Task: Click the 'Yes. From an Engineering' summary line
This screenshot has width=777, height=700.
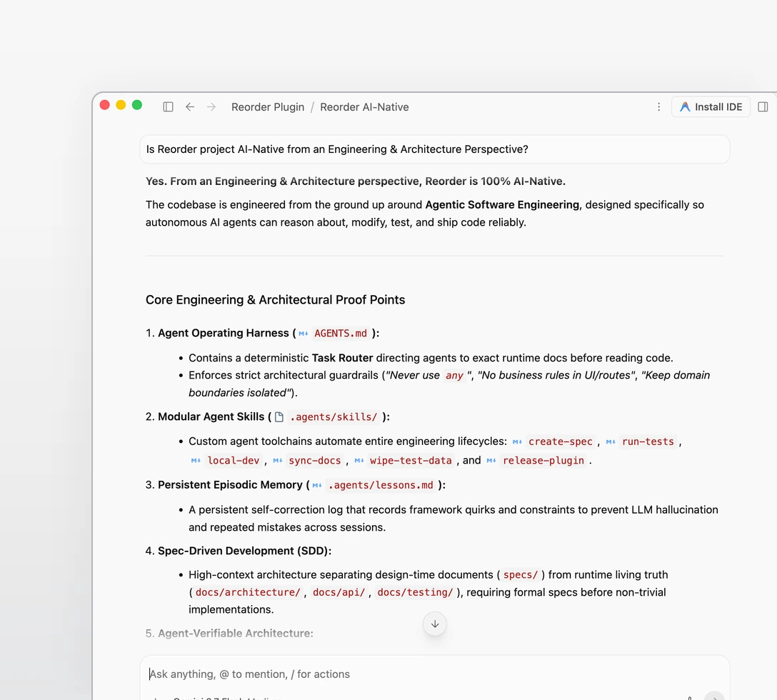Action: 356,181
